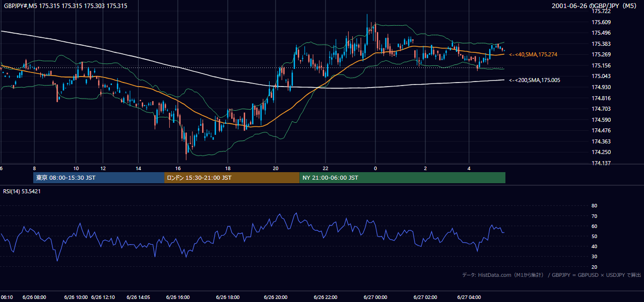
Task: Click RSI scale level 40
Action: click(594, 246)
